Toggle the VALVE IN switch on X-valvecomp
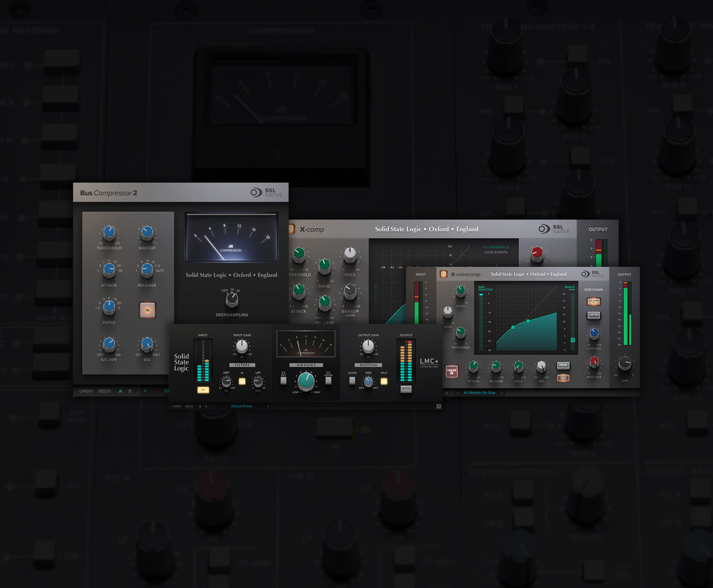 451,371
